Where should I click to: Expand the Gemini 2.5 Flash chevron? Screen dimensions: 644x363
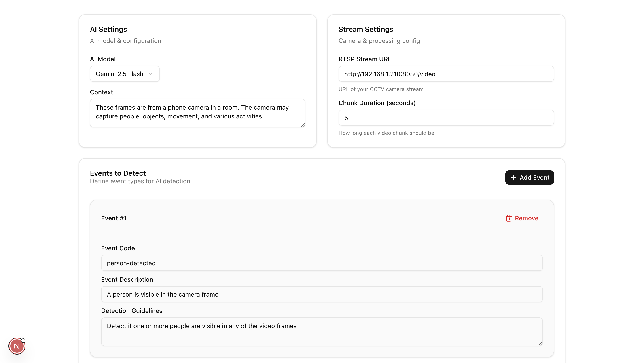click(150, 74)
